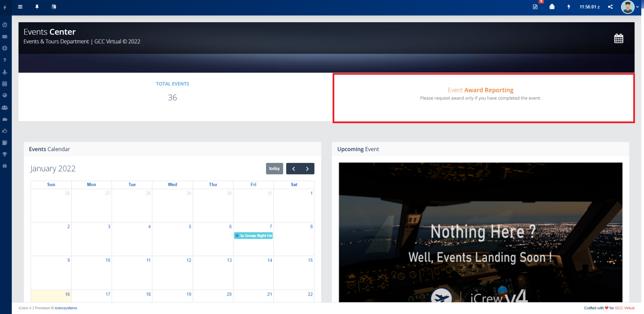This screenshot has height=314, width=644.
Task: Select January 10 in calendar
Action: pos(92,273)
